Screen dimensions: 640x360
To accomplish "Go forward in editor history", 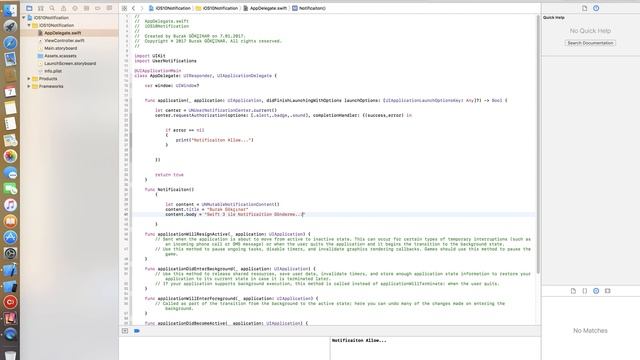I will coord(142,8).
